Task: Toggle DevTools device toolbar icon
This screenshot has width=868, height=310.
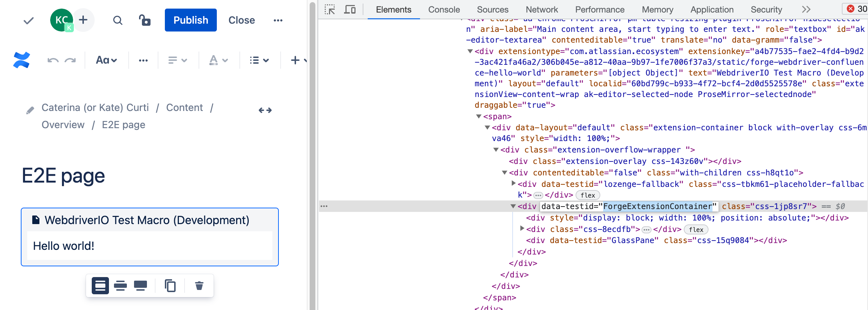Action: (x=349, y=10)
